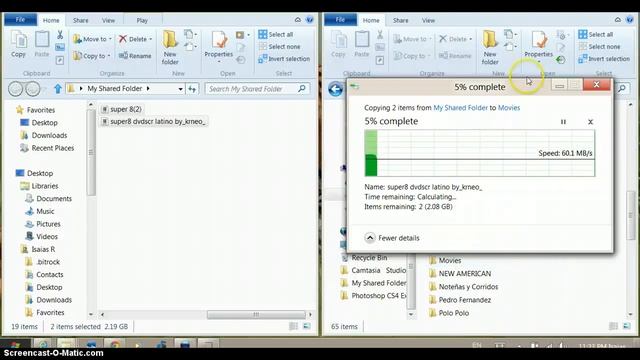This screenshot has height=360, width=640.
Task: Click Select all in right window ribbon
Action: coord(596,35)
